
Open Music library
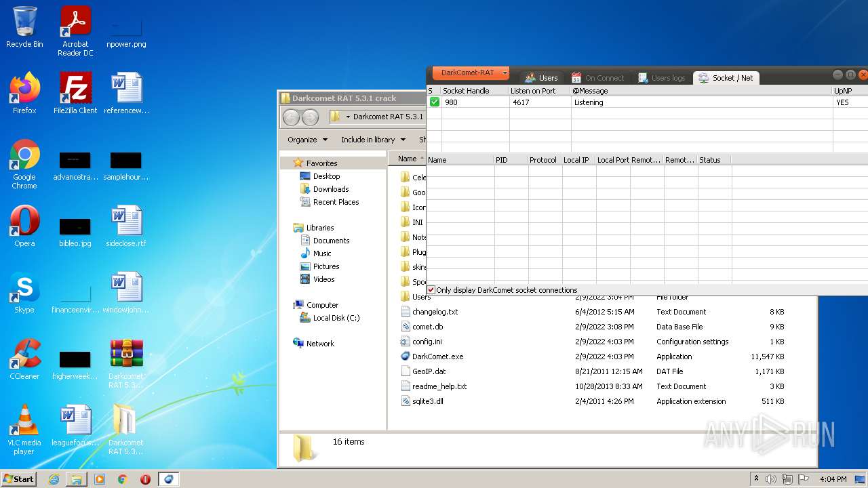[x=322, y=253]
